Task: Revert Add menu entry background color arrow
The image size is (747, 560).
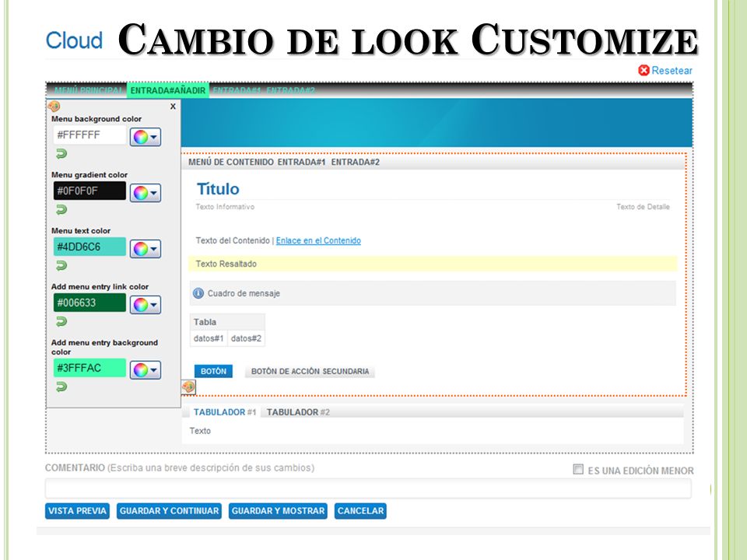Action: click(61, 387)
